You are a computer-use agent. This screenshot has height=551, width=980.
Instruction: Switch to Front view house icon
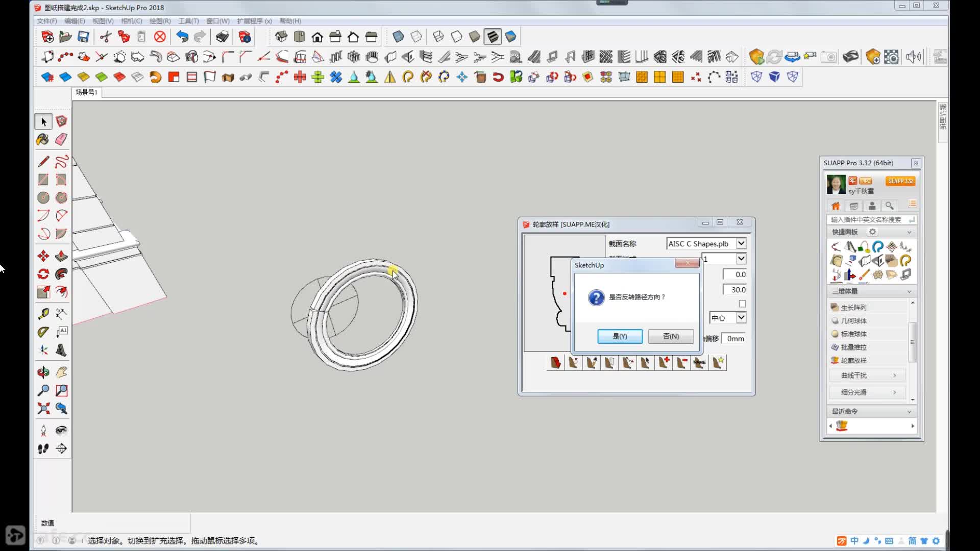click(x=317, y=37)
